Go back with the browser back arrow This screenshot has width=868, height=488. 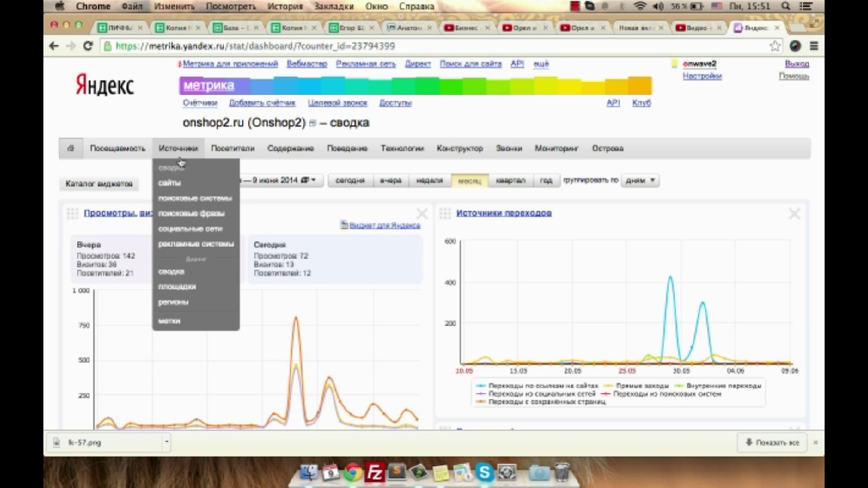point(54,46)
